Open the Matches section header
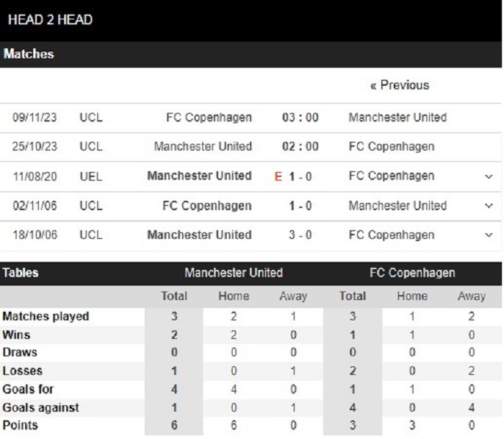Image resolution: width=504 pixels, height=439 pixels. pyautogui.click(x=29, y=54)
